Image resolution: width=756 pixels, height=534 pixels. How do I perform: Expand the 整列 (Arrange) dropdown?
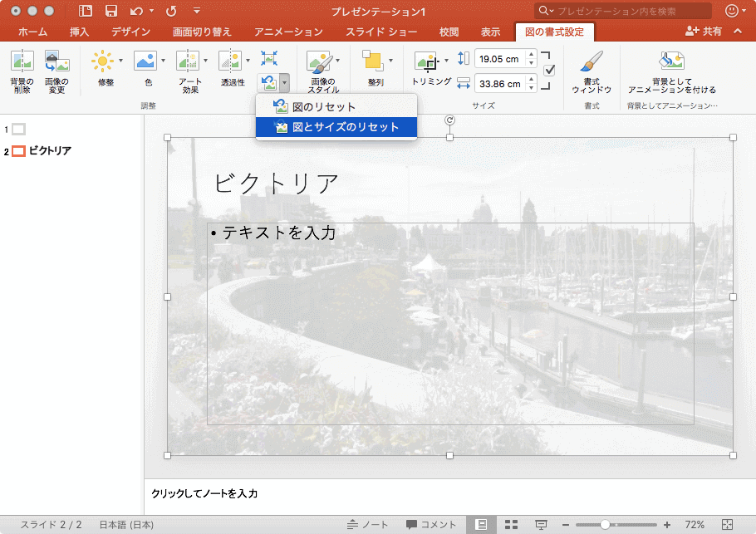click(x=390, y=61)
